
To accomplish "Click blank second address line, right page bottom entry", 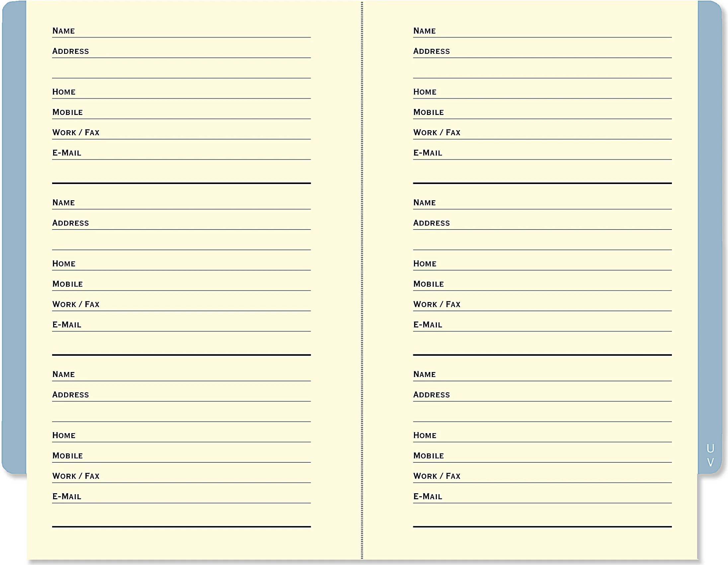I will [x=542, y=415].
